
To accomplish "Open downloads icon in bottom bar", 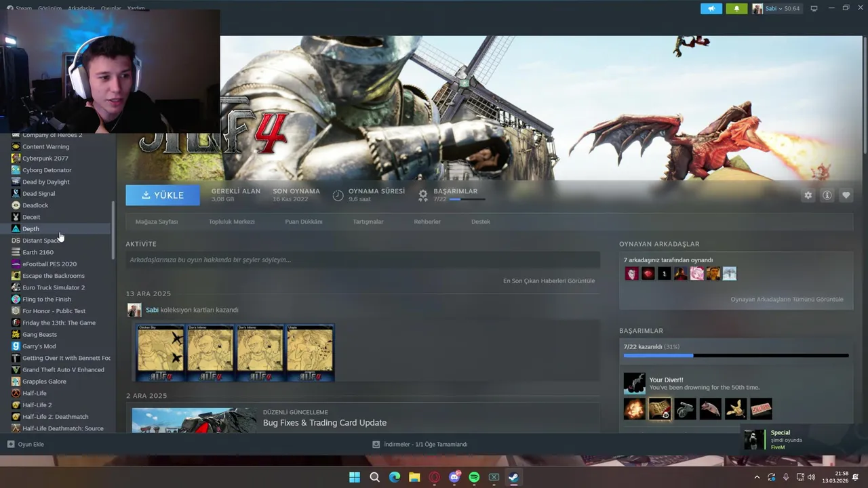I will point(376,445).
